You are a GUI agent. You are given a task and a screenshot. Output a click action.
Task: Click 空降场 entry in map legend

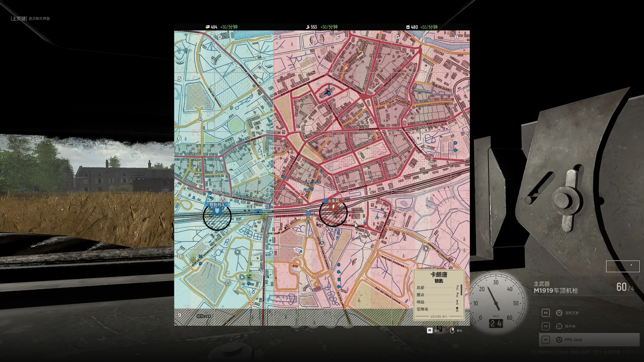click(422, 309)
